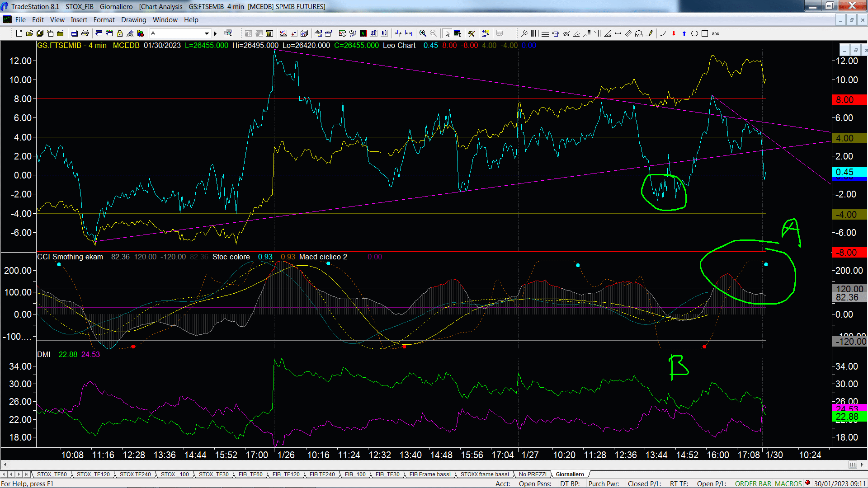Open the Drawing menu

point(133,20)
